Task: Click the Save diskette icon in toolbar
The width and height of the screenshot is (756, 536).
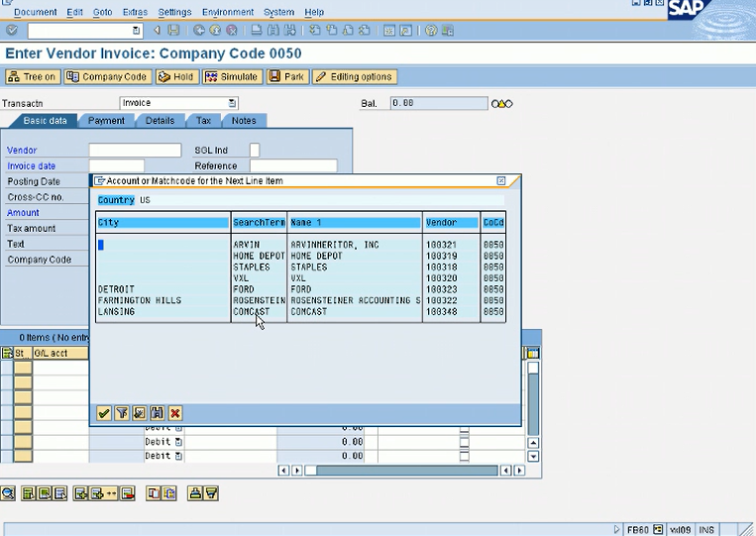Action: pyautogui.click(x=173, y=31)
